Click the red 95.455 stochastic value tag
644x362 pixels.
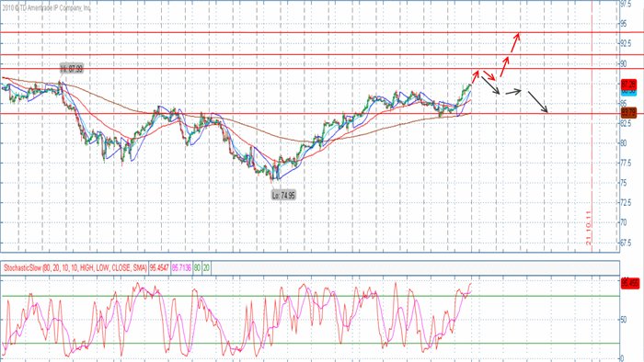[x=629, y=283]
